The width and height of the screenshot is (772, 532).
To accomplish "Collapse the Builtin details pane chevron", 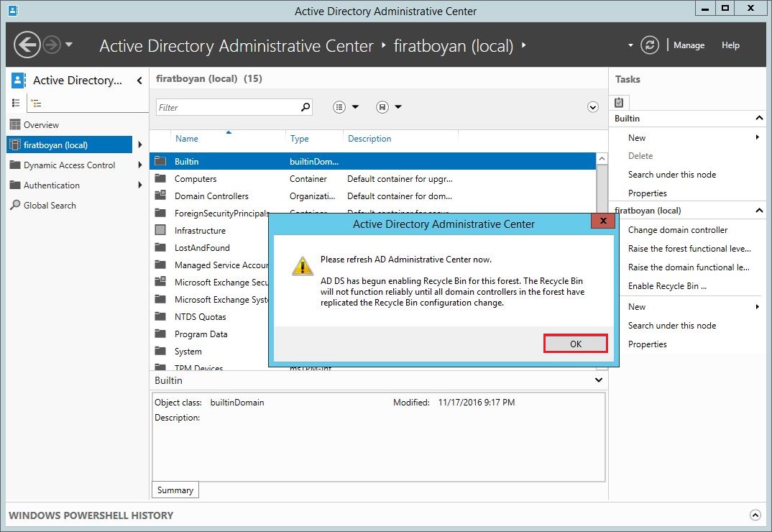I will (x=598, y=380).
